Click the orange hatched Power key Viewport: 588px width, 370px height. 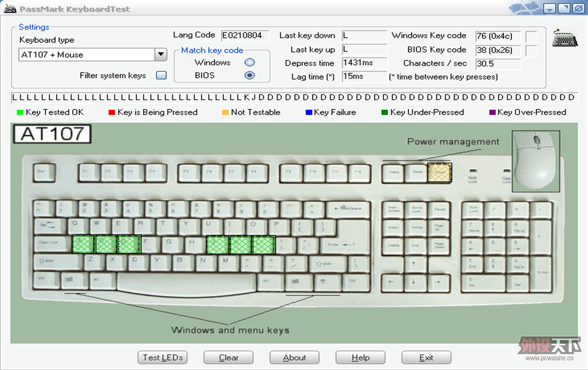(439, 173)
